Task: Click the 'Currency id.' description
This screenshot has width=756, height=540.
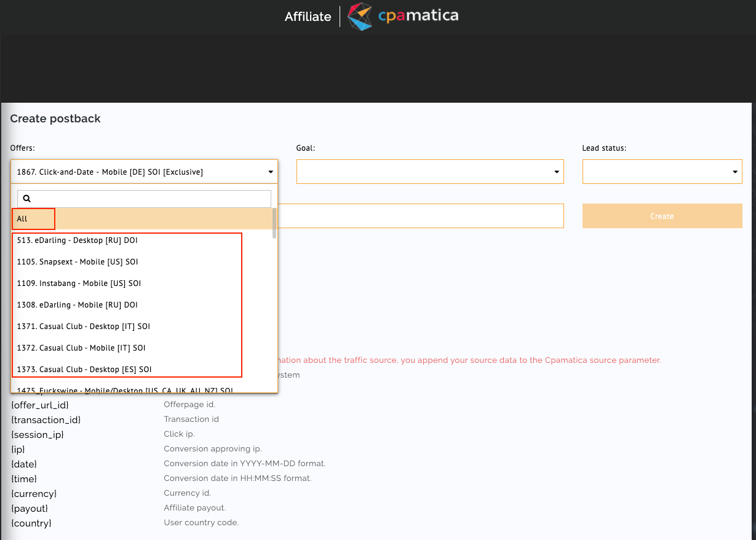Action: [188, 493]
